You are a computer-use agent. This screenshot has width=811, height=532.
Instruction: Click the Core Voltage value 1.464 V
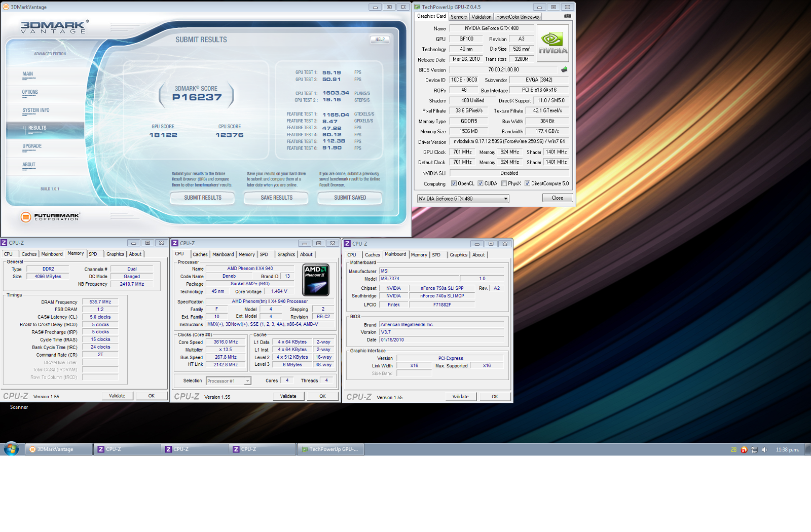point(279,291)
